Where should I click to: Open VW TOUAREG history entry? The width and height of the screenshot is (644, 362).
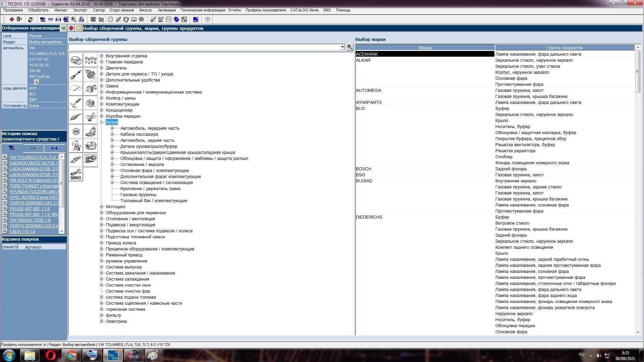coord(34,157)
